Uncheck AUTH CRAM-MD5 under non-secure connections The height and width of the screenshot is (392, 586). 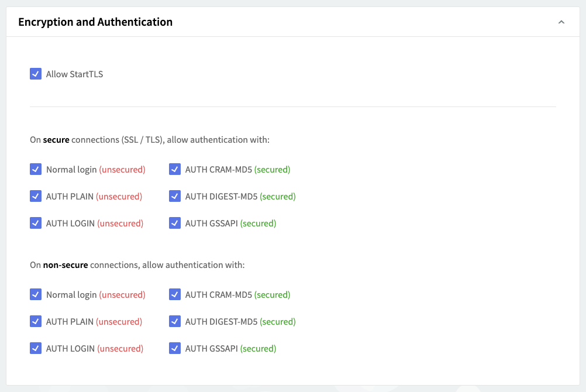click(175, 294)
